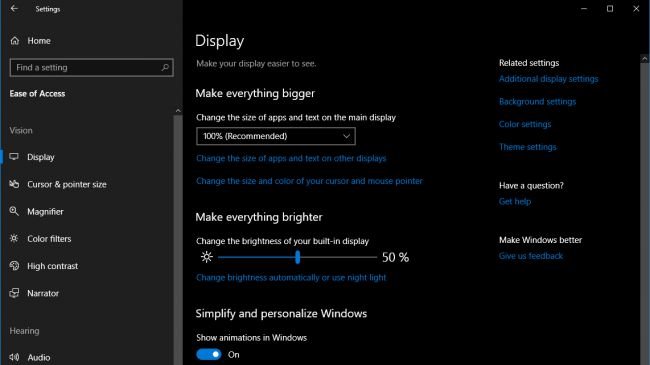Screen dimensions: 650x365
Task: Click the High contrast icon
Action: [x=14, y=266]
